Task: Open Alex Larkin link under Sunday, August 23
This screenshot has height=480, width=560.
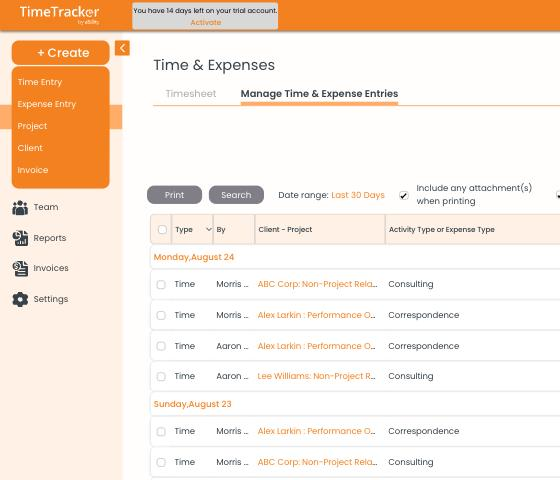Action: tap(316, 431)
